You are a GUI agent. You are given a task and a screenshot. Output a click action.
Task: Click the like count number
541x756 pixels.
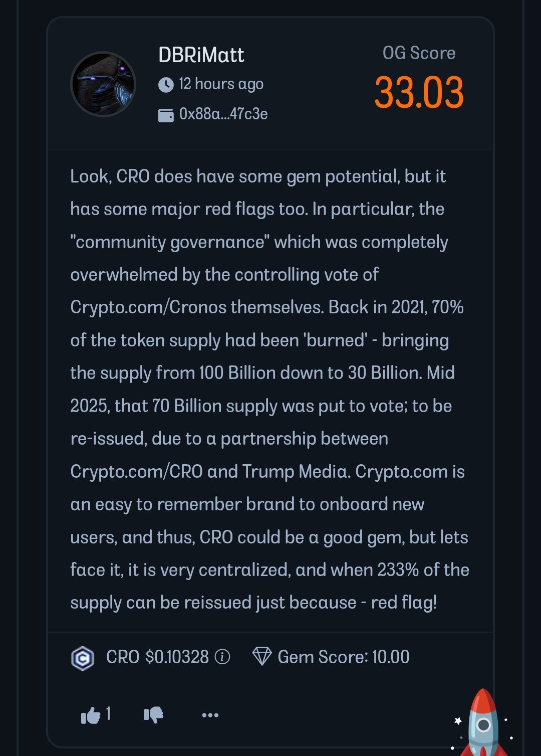(108, 713)
